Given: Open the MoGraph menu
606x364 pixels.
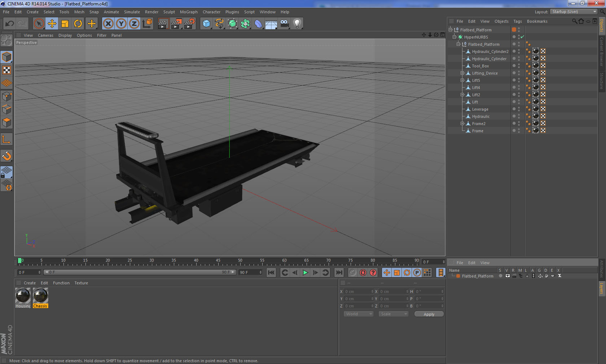Looking at the screenshot, I should pyautogui.click(x=189, y=12).
